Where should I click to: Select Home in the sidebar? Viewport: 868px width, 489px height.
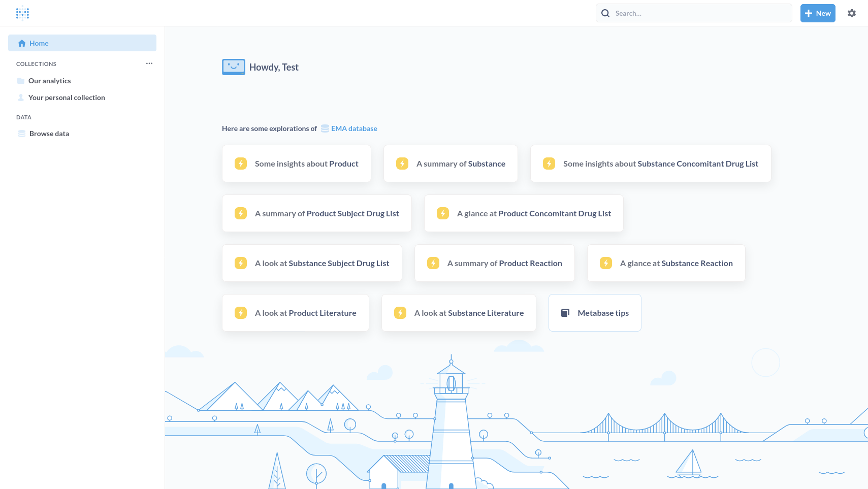tap(82, 43)
